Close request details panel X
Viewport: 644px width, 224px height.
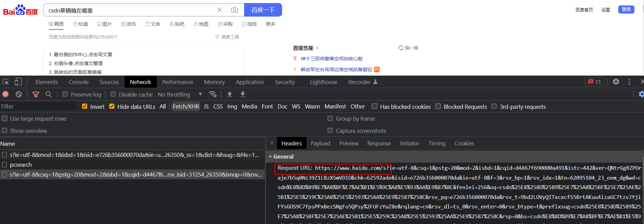point(272,143)
